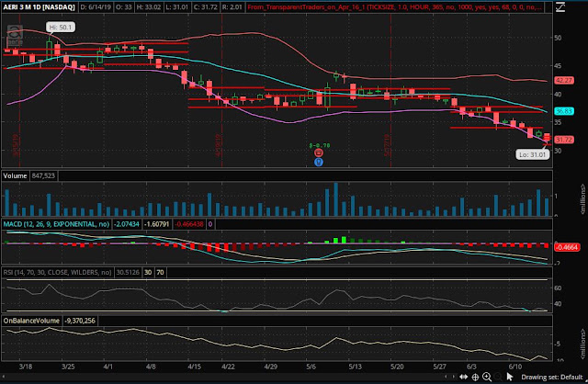Click the O: 33 open value
Viewport: 588px width, 384px height.
[x=123, y=6]
